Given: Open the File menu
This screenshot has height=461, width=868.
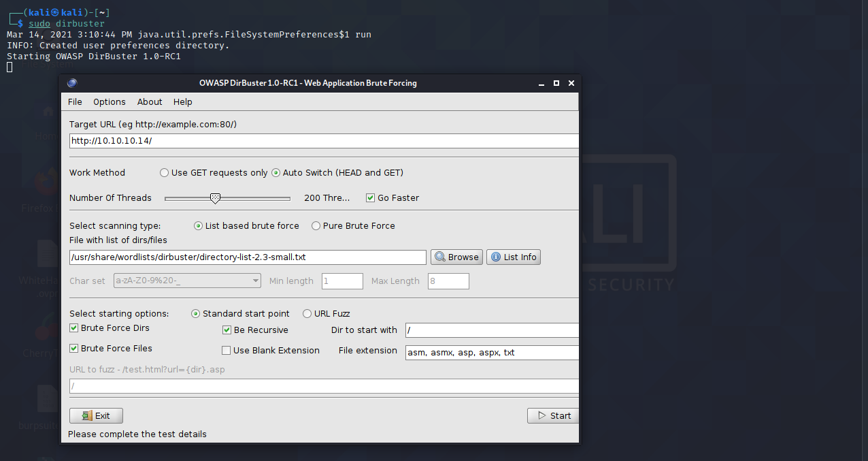Looking at the screenshot, I should point(75,101).
